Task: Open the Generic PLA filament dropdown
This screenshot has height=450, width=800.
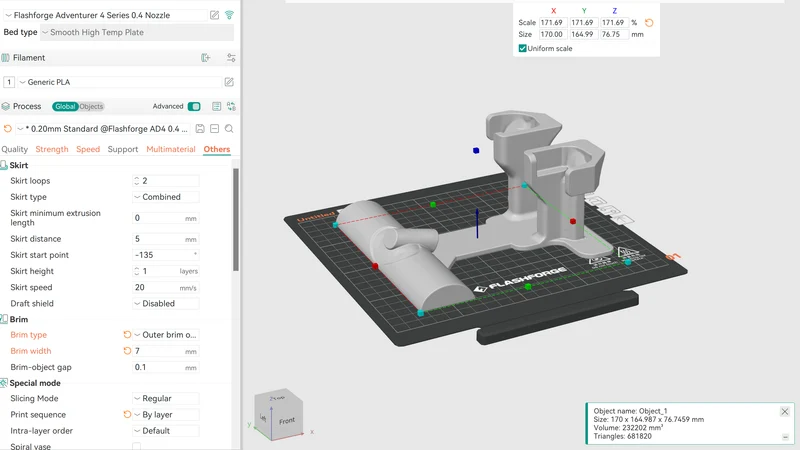Action: 119,82
